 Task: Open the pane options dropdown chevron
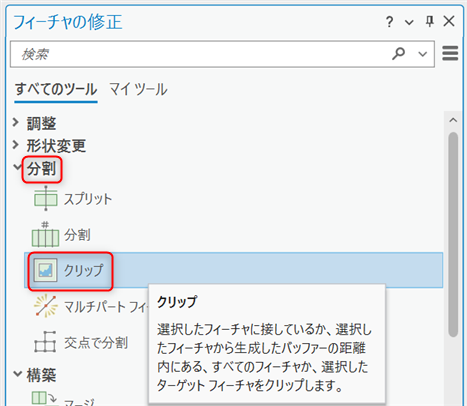tap(409, 22)
